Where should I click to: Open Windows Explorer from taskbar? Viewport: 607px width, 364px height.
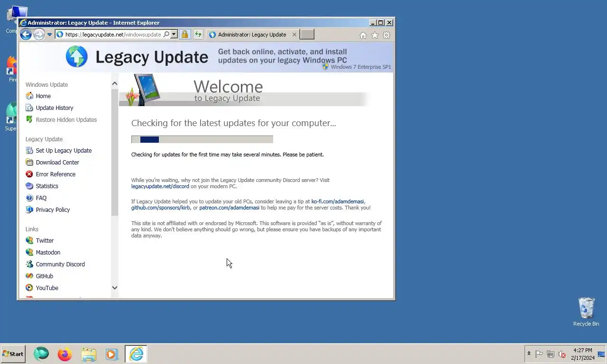coord(88,354)
